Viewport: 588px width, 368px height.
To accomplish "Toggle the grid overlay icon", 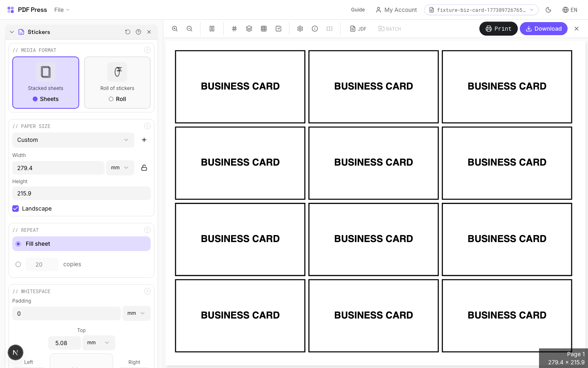I will pyautogui.click(x=234, y=29).
